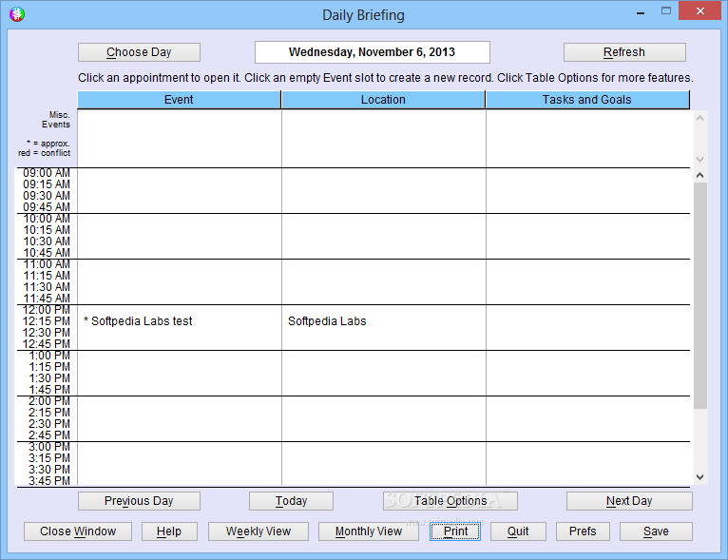The height and width of the screenshot is (560, 728).
Task: Print the daily briefing
Action: point(455,531)
